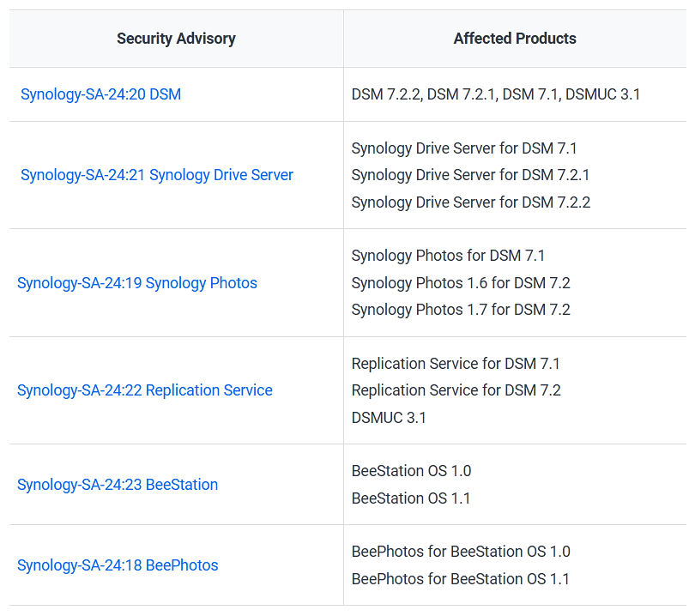This screenshot has width=695, height=616.
Task: Click the BeeStation OS 1.1 entry
Action: [x=411, y=498]
